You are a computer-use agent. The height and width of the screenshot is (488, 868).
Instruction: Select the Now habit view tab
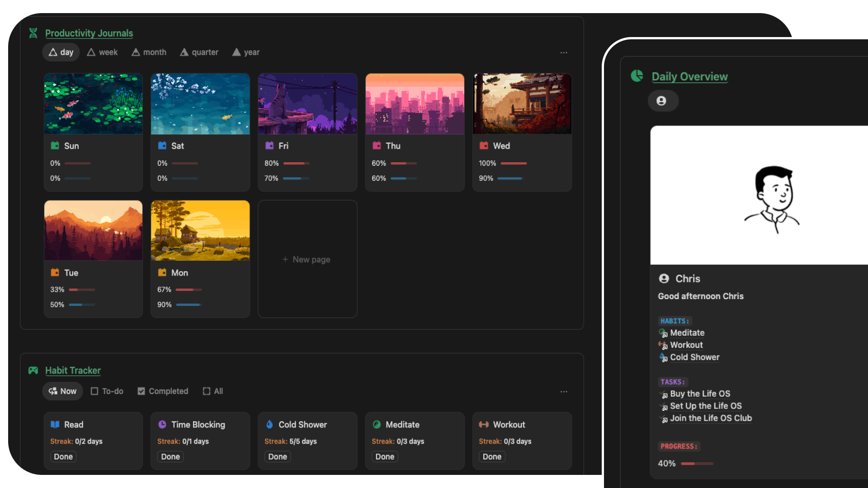(62, 391)
